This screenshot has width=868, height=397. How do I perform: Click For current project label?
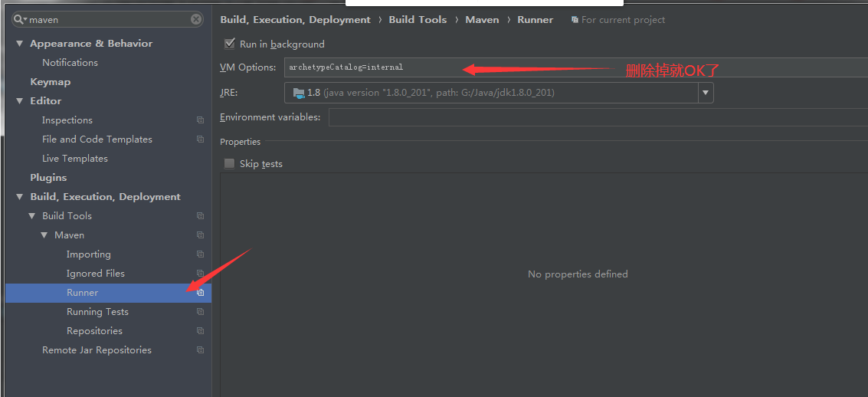(x=623, y=19)
